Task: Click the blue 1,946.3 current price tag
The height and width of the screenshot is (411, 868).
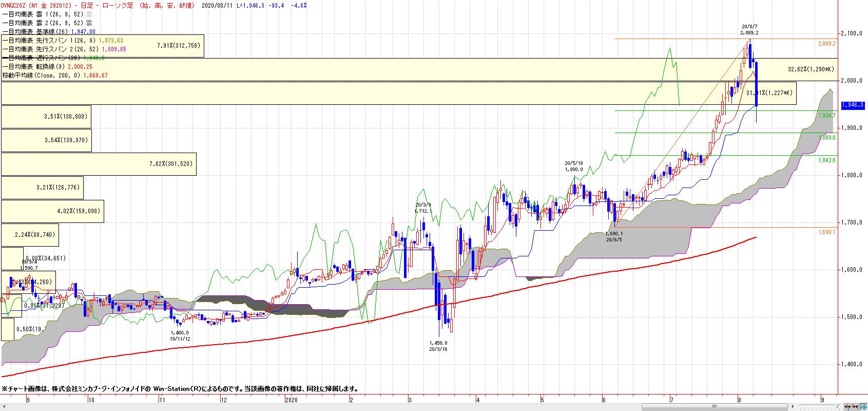Action: point(853,105)
